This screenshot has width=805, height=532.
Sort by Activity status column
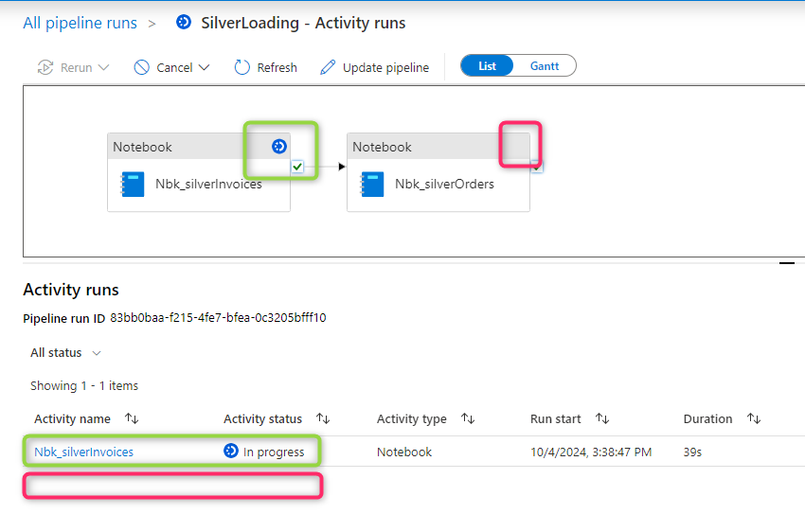click(323, 418)
